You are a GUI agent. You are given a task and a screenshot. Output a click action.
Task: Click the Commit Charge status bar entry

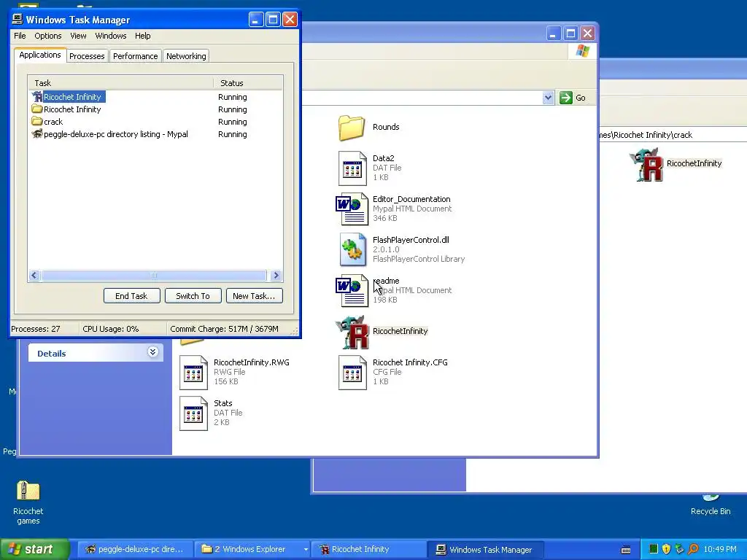[225, 329]
